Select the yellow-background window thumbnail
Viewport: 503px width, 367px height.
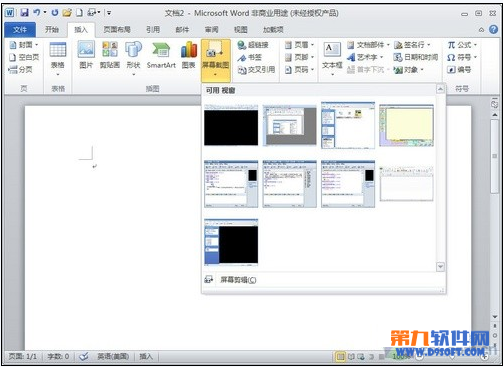tap(406, 125)
